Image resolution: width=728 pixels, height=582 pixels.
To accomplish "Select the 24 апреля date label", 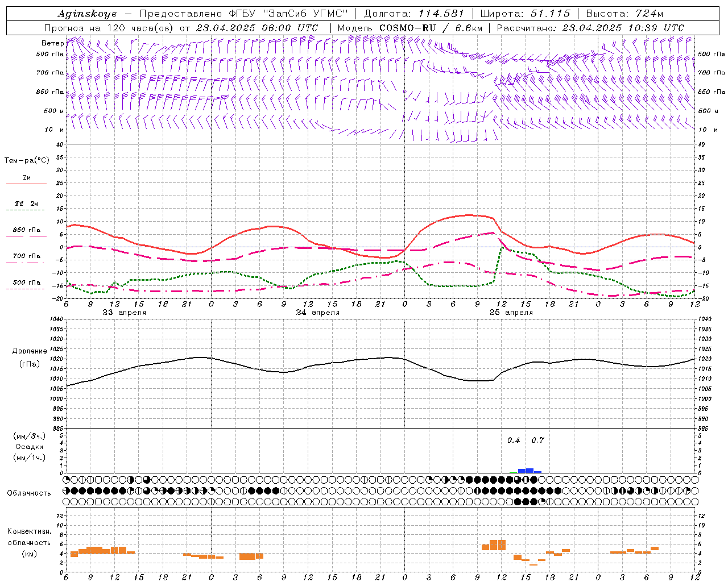I will pyautogui.click(x=317, y=313).
